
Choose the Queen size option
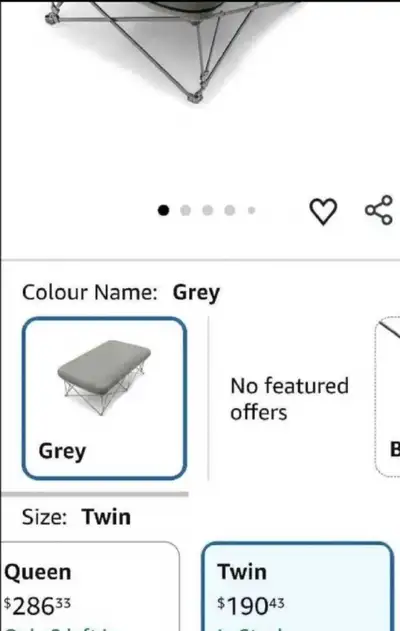coord(90,586)
